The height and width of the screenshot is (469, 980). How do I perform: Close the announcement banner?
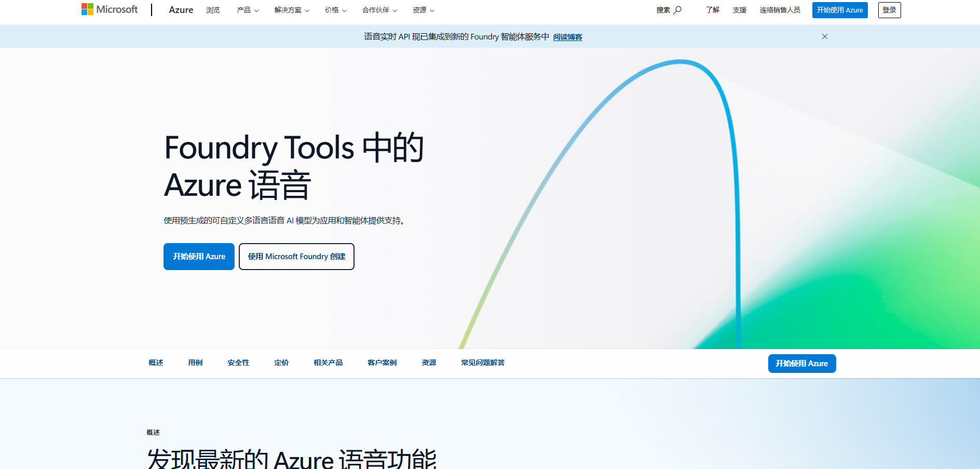coord(825,36)
